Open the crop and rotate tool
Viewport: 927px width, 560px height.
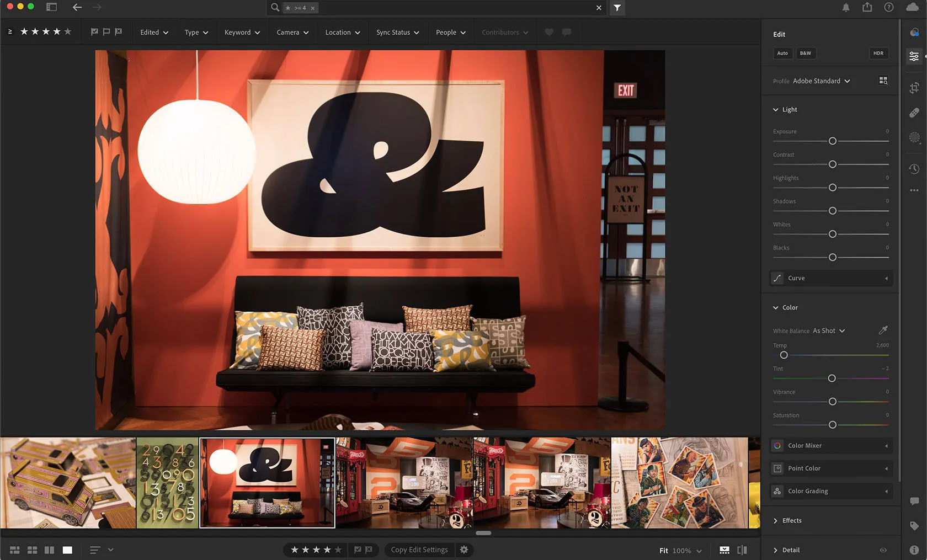click(914, 88)
